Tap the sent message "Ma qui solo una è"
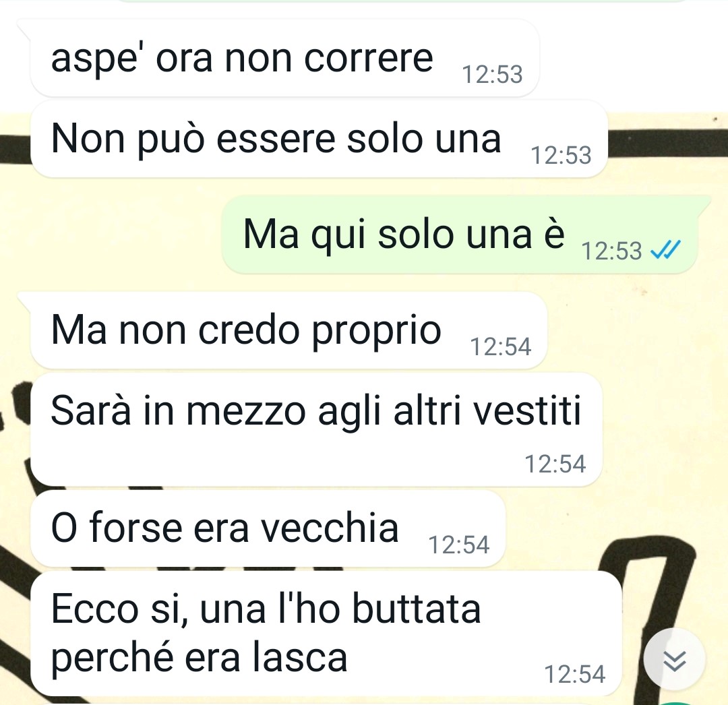728x705 pixels. point(460,235)
